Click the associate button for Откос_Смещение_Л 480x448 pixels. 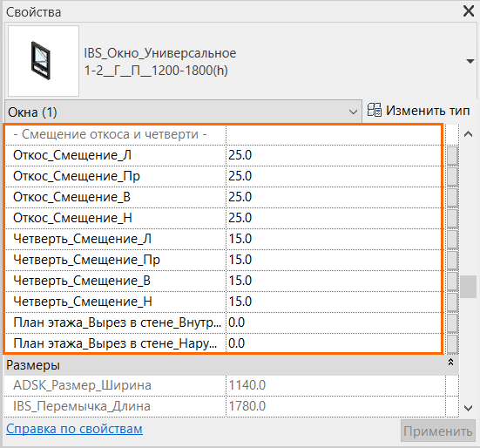[x=452, y=155]
